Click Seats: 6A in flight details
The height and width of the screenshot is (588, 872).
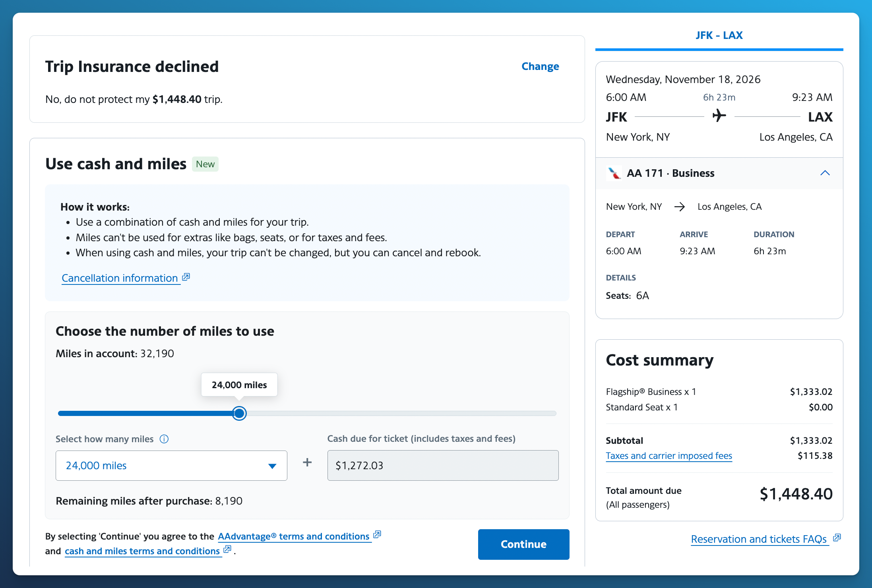tap(627, 296)
